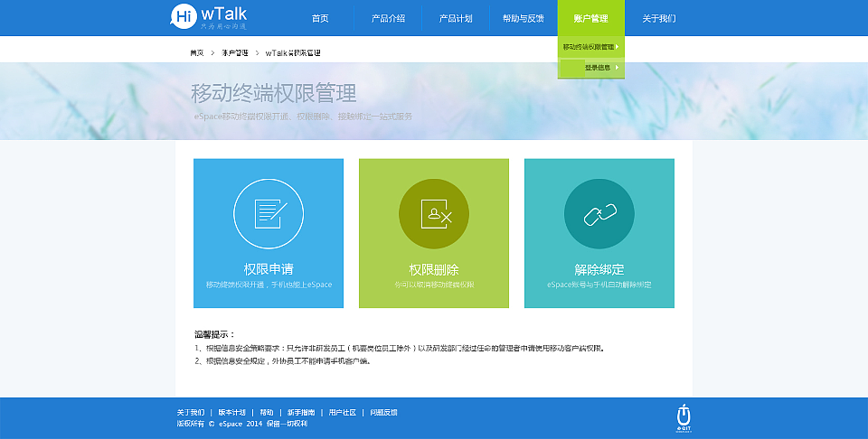Click the Hi wTalk logo
The image size is (868, 439).
tap(209, 16)
